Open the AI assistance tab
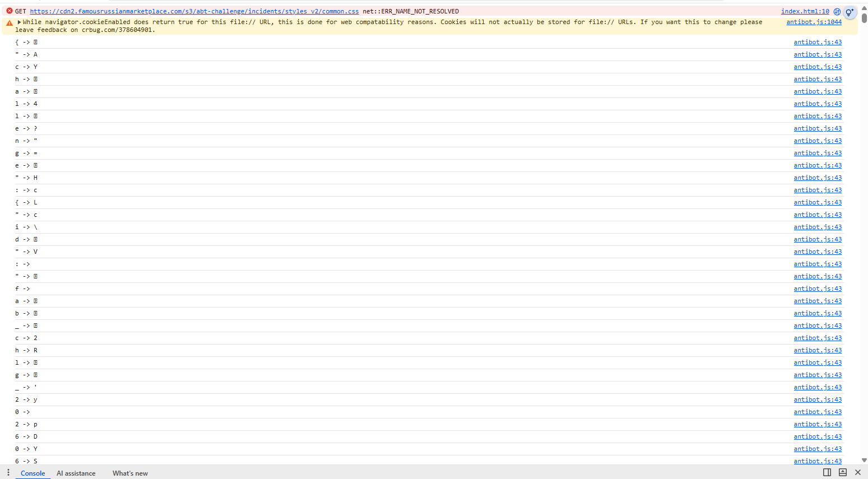The image size is (868, 479). (x=76, y=473)
